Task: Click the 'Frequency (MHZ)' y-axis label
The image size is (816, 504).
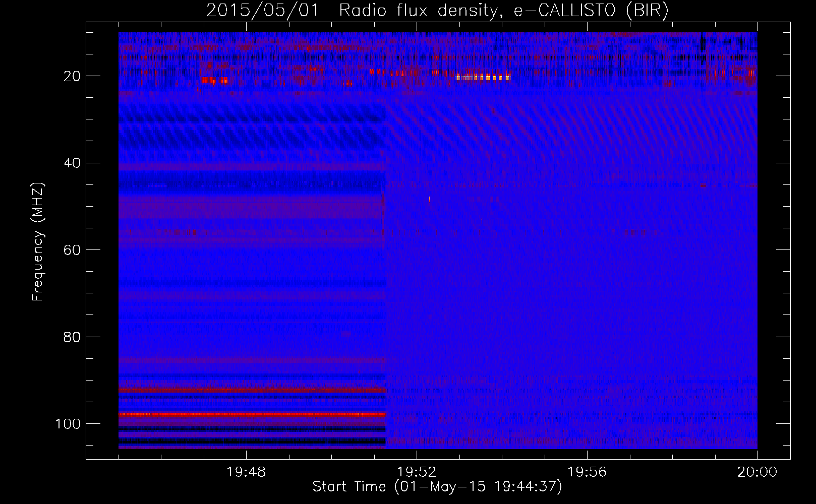Action: 38,242
